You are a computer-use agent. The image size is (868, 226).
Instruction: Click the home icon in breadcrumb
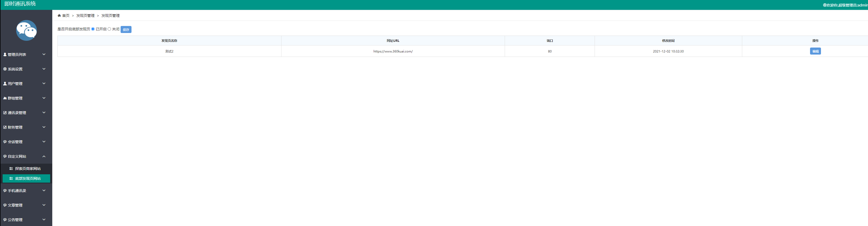pyautogui.click(x=59, y=16)
